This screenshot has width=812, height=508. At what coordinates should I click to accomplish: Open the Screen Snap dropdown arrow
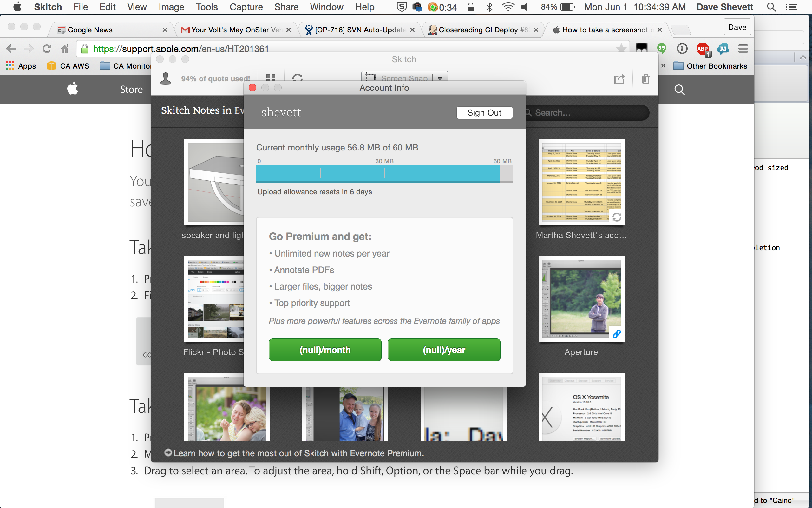tap(440, 78)
